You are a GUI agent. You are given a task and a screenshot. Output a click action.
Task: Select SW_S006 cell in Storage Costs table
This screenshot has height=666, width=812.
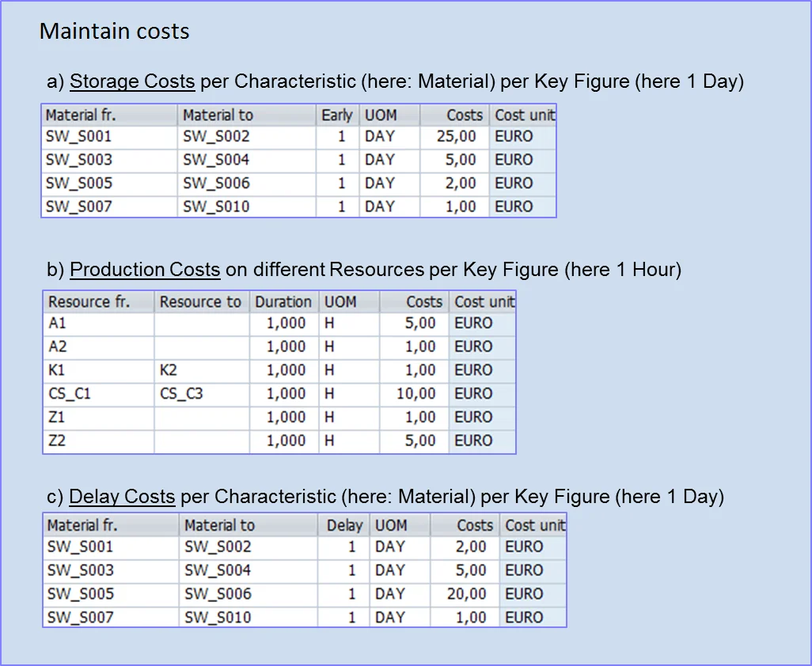[x=247, y=184]
